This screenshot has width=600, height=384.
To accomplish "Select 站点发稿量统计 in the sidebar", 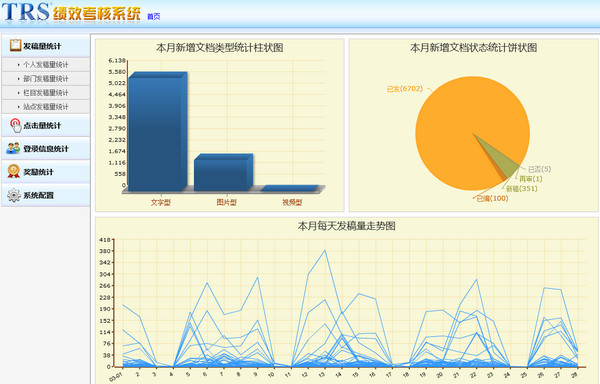I will tap(46, 107).
